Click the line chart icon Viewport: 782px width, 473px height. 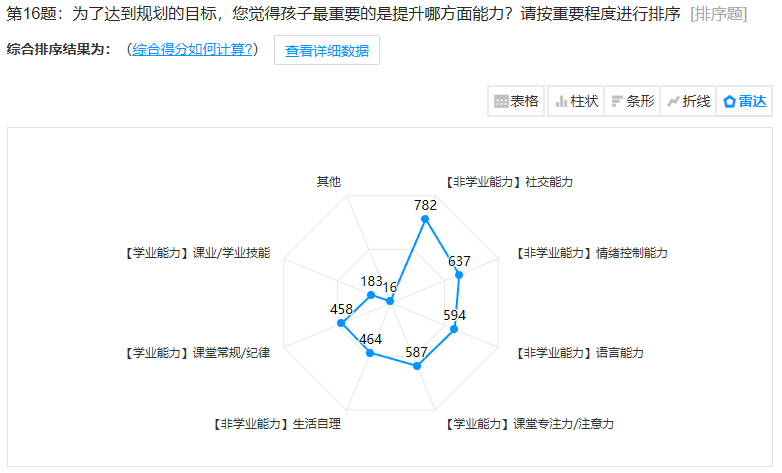point(673,102)
